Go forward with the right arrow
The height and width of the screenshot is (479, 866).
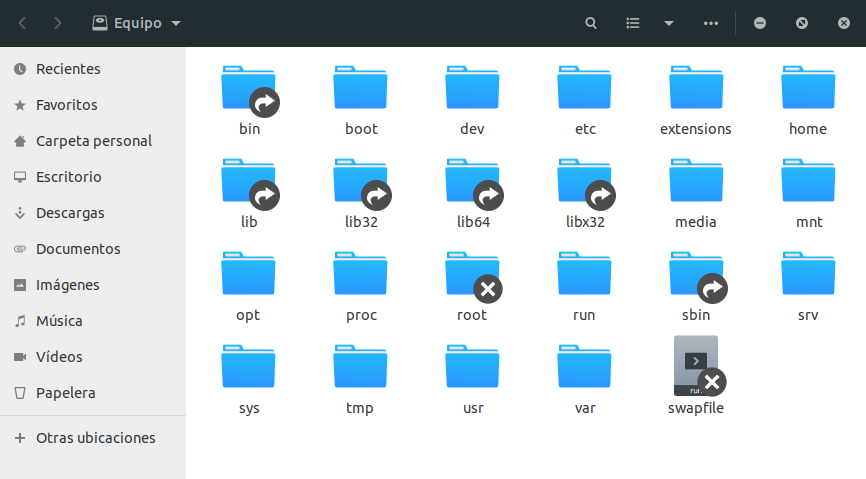point(58,23)
